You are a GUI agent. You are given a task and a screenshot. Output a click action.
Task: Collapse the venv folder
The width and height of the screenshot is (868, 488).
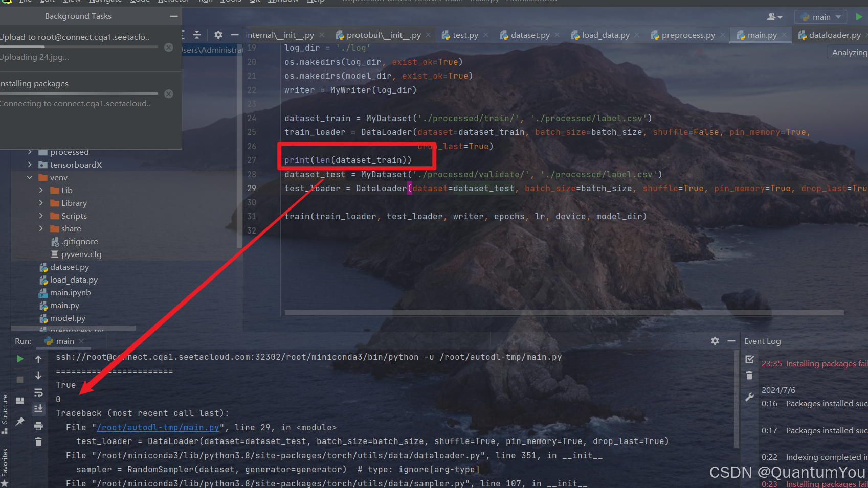click(30, 177)
